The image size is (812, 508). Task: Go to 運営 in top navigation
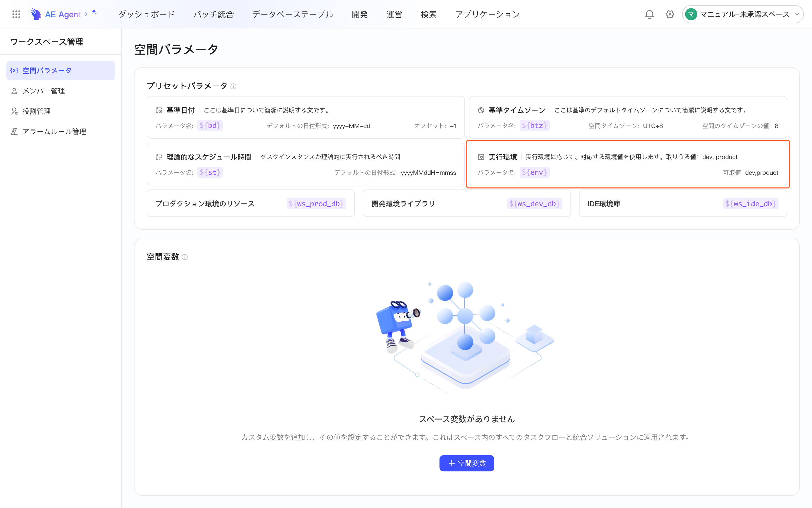(x=394, y=14)
